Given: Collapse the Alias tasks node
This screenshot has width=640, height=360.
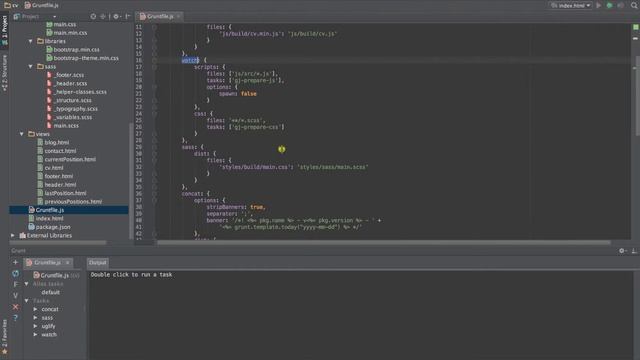Looking at the screenshot, I should (27, 284).
